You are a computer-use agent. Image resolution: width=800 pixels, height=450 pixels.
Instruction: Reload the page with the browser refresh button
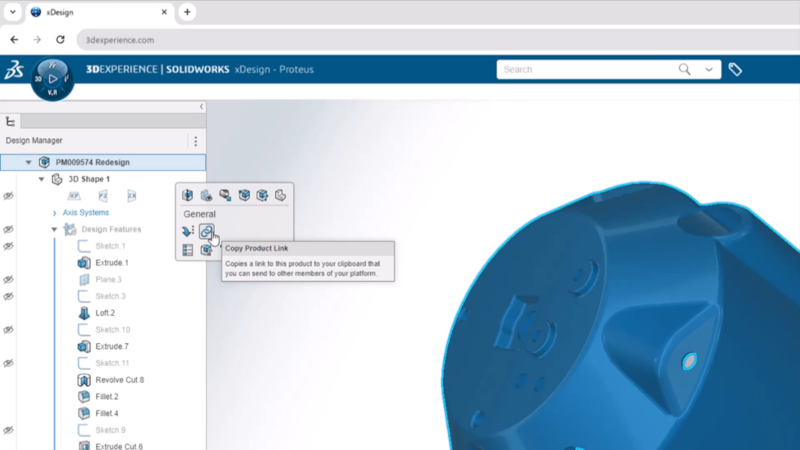60,40
